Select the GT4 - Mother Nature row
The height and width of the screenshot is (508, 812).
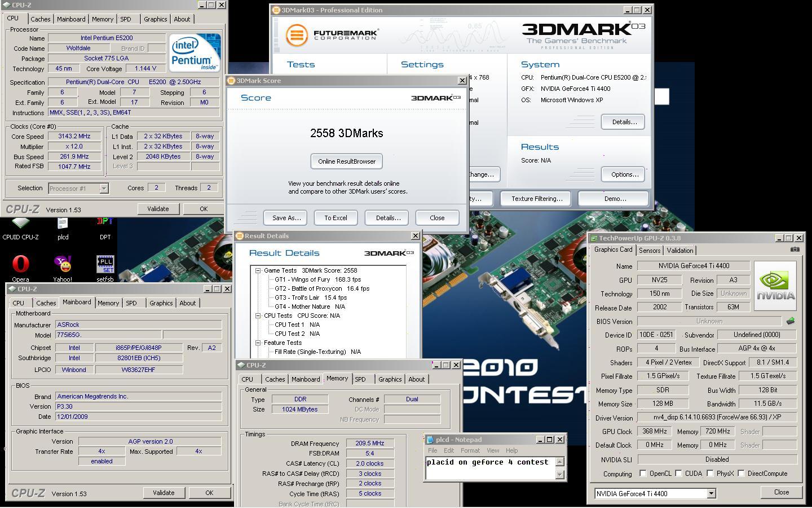tap(310, 306)
